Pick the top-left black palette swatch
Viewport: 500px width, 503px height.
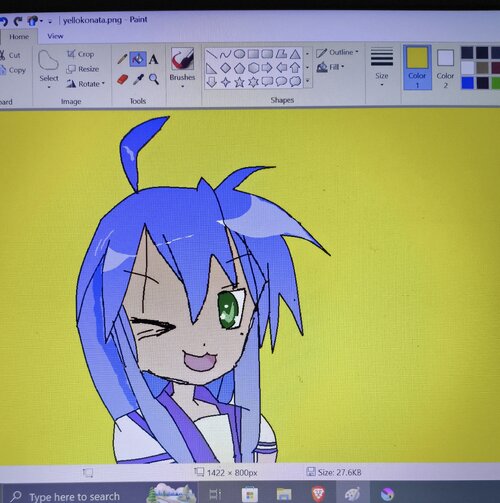point(467,53)
